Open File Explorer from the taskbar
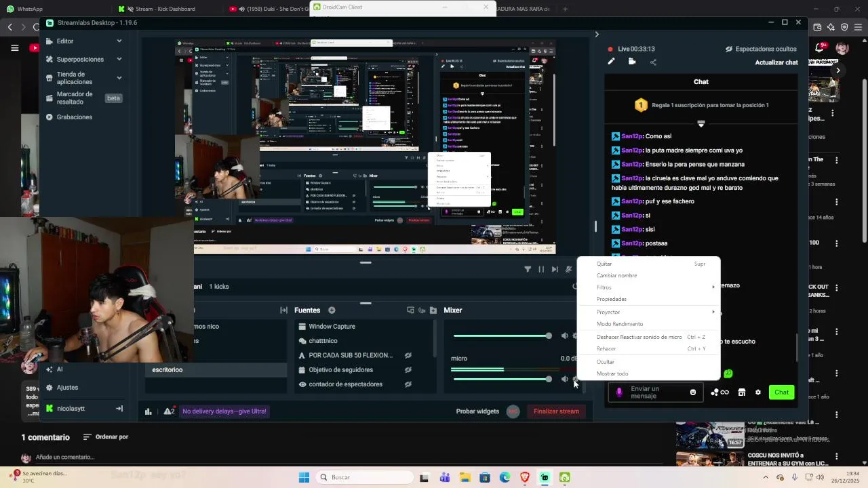 pos(465,477)
